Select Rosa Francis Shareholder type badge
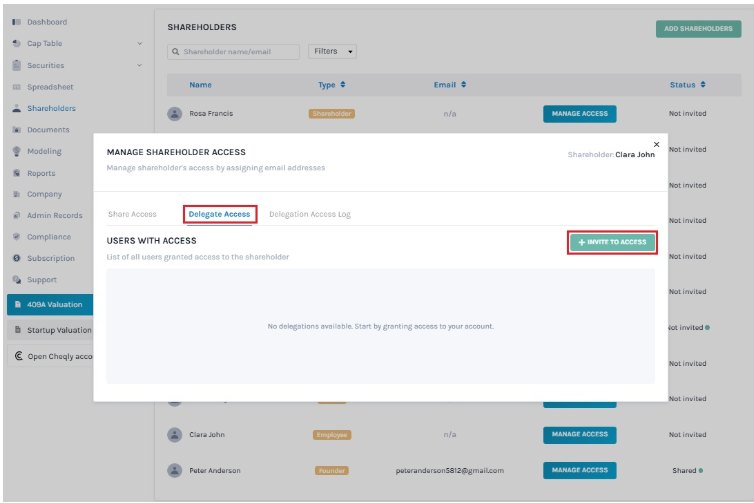The image size is (754, 503). [332, 114]
